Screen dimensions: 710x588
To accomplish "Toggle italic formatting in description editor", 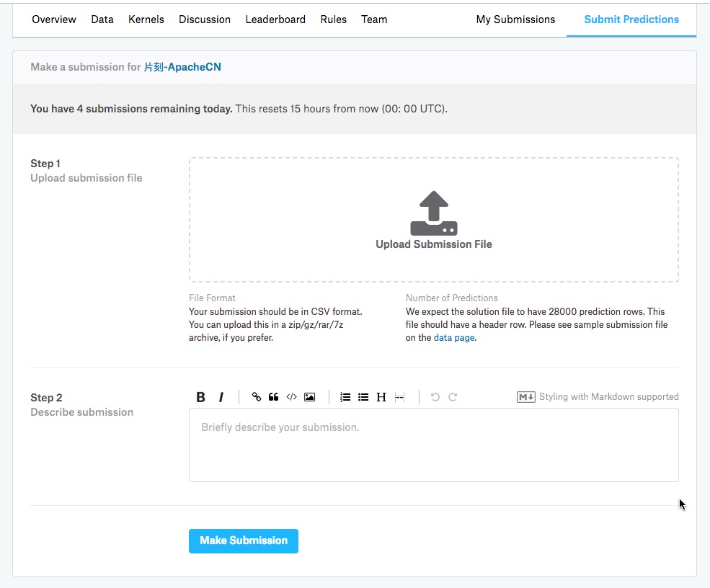I will [221, 397].
